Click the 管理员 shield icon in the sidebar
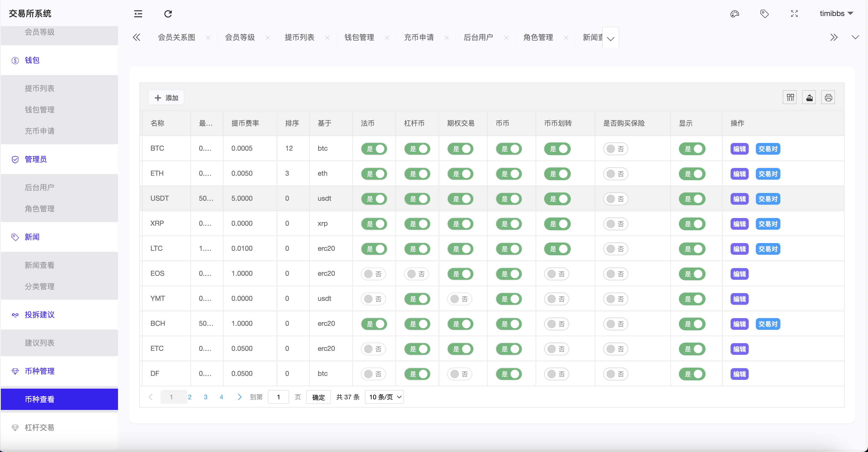Viewport: 868px width, 452px height. coord(15,159)
